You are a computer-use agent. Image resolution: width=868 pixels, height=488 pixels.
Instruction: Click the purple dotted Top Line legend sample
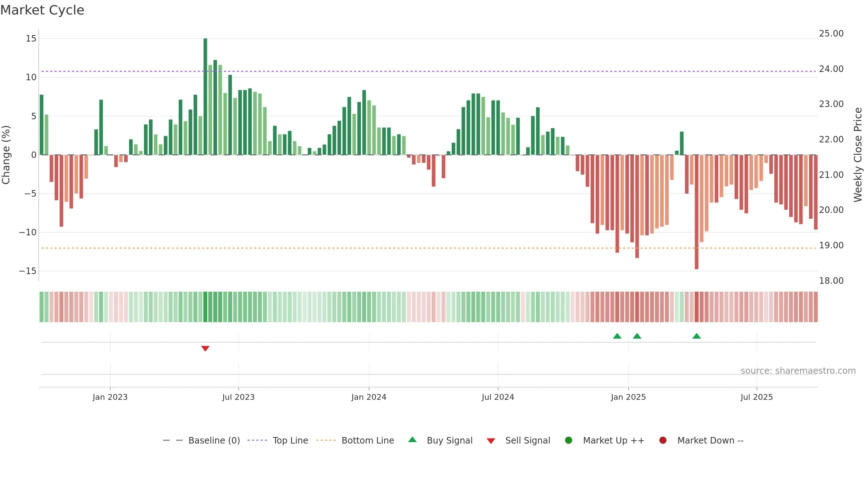(x=257, y=440)
